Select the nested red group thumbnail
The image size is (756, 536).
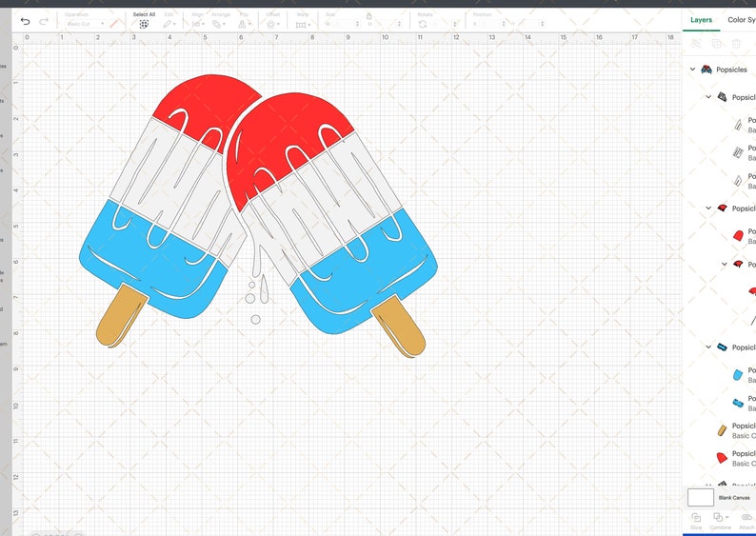pos(738,264)
